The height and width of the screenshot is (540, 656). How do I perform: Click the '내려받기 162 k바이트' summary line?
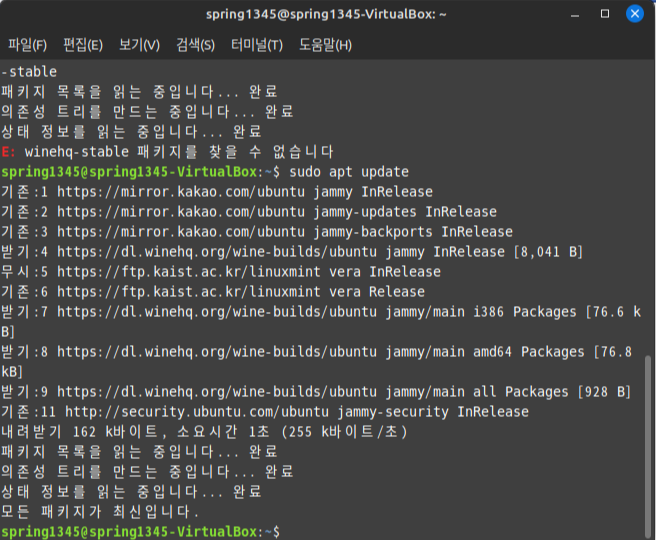click(x=204, y=432)
